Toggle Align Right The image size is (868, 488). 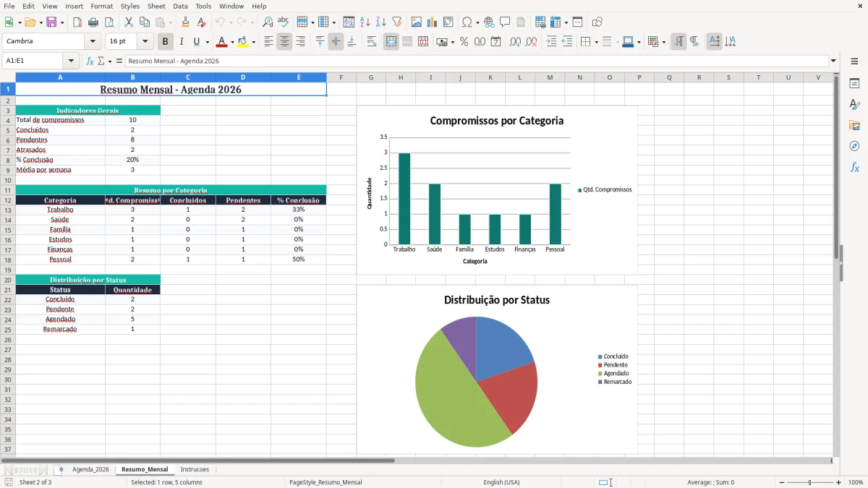click(x=300, y=42)
